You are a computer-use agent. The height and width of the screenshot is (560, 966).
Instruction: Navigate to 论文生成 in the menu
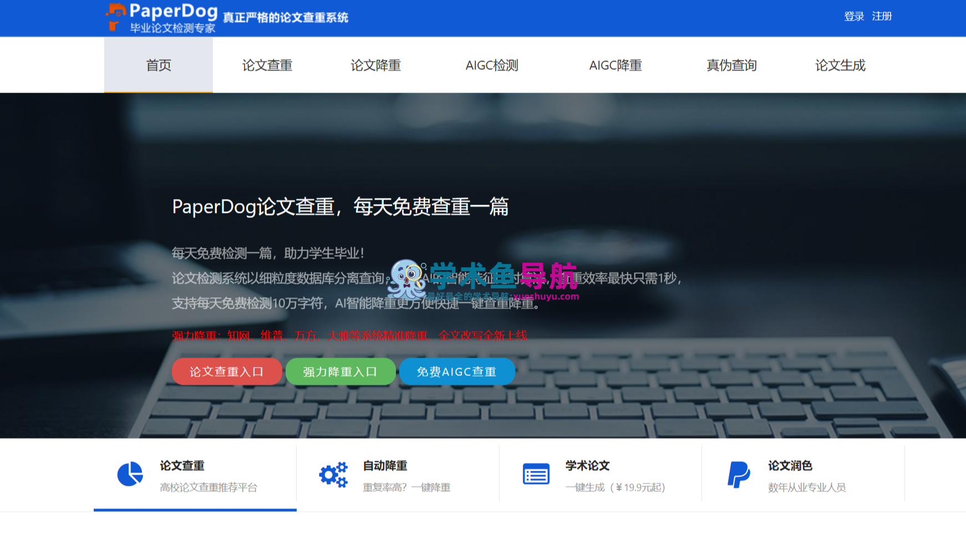(x=841, y=65)
